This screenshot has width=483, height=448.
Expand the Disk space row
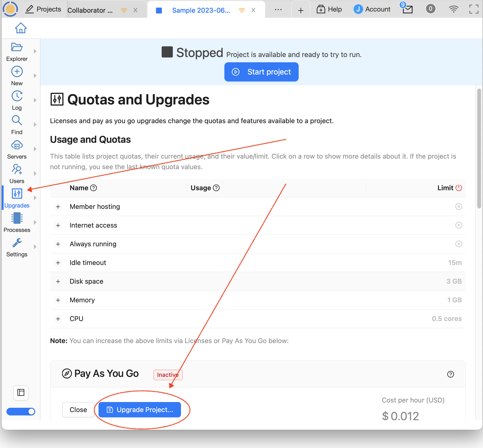click(x=58, y=281)
